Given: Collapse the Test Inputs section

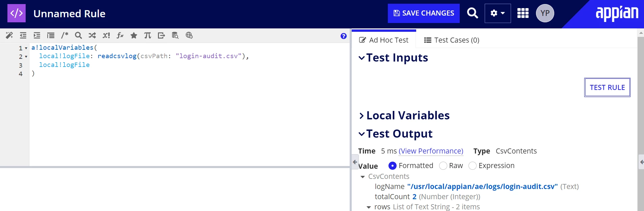Looking at the screenshot, I should [361, 58].
